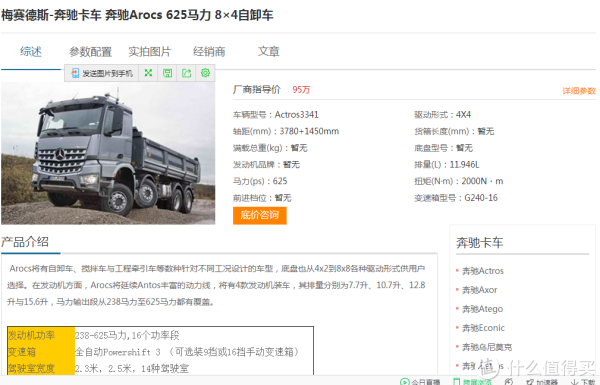Select the 实拍图片 tab
The height and width of the screenshot is (385, 600).
click(150, 51)
